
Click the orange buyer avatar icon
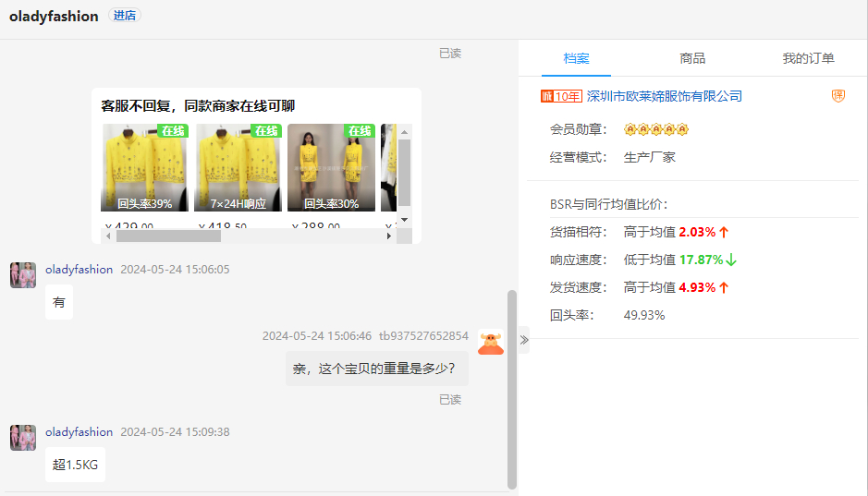pyautogui.click(x=491, y=342)
